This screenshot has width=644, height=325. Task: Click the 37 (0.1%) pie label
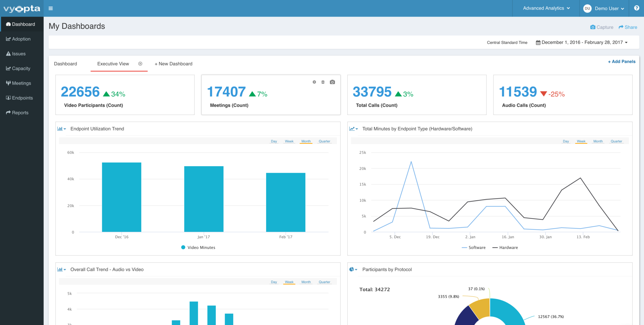[x=476, y=289]
